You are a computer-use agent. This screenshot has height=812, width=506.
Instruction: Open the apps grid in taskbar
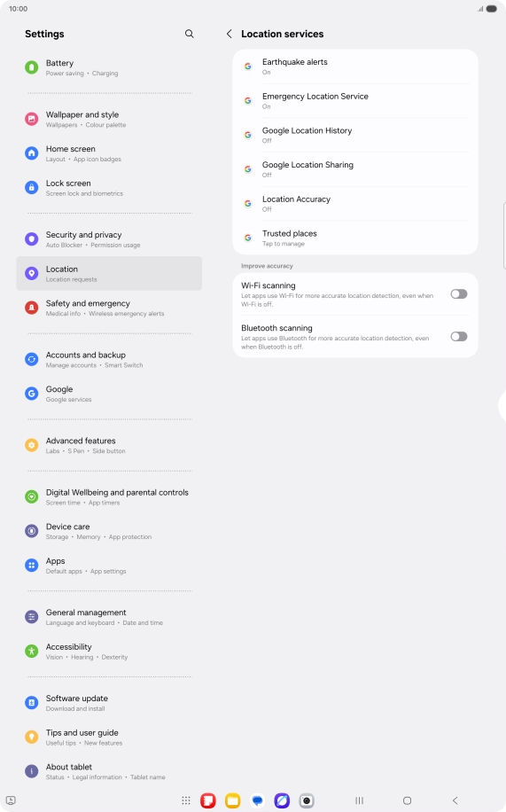pos(186,800)
